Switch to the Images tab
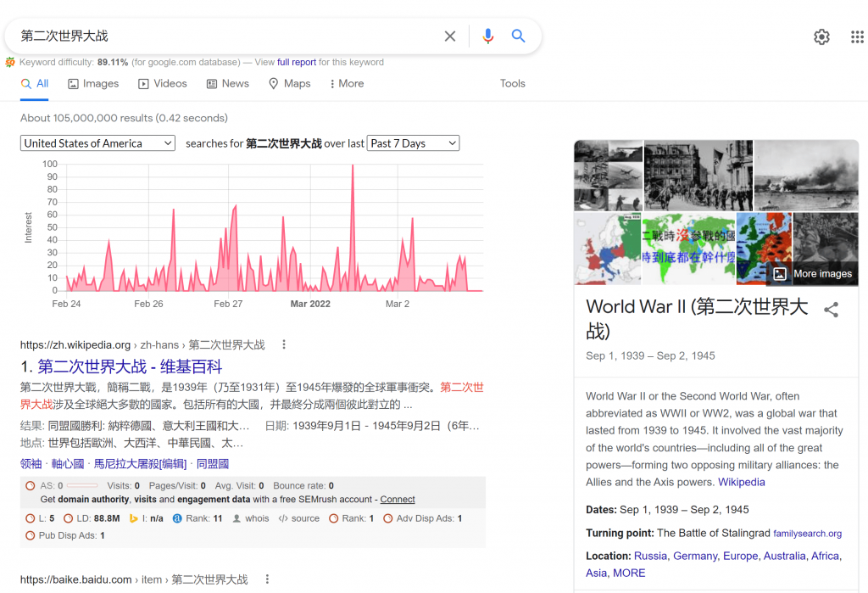Image resolution: width=868 pixels, height=593 pixels. [x=93, y=84]
